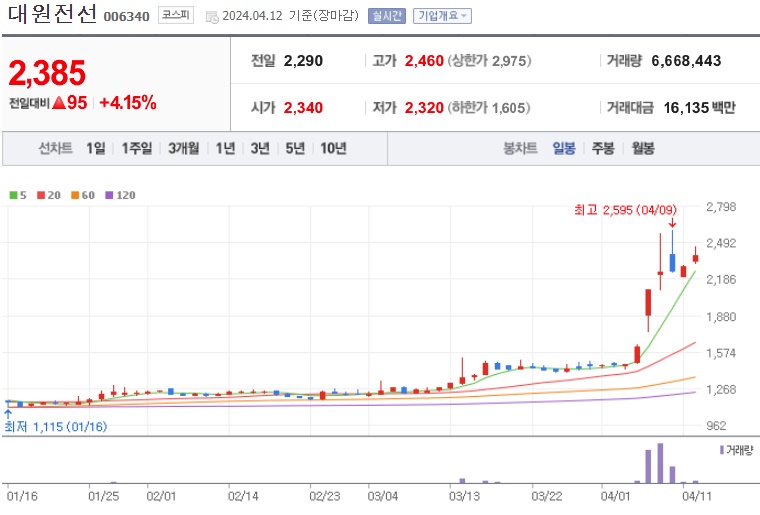Screen dimensions: 760x515
Task: Click the 04/11 date axis label
Action: point(697,496)
